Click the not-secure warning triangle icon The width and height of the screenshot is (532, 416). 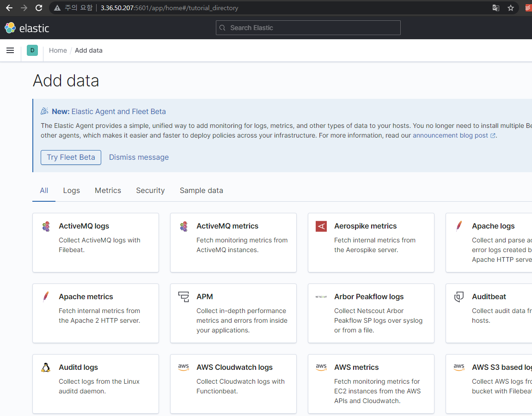point(57,8)
